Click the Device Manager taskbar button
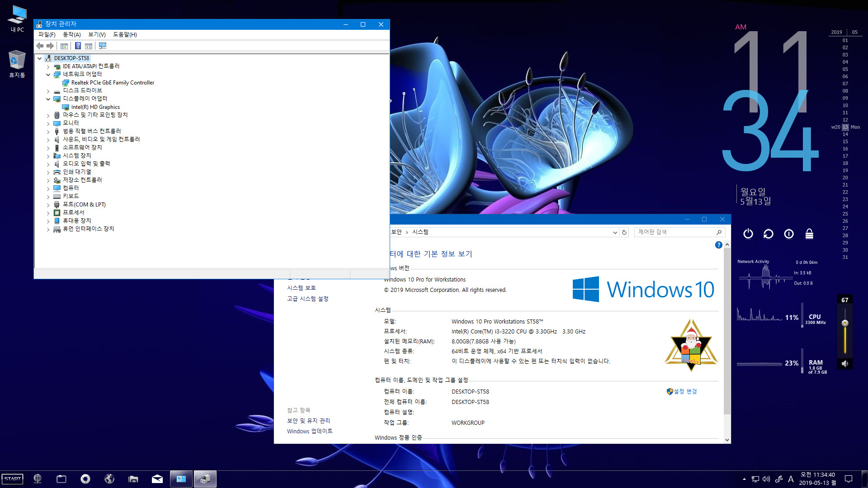The width and height of the screenshot is (868, 488). (x=205, y=479)
